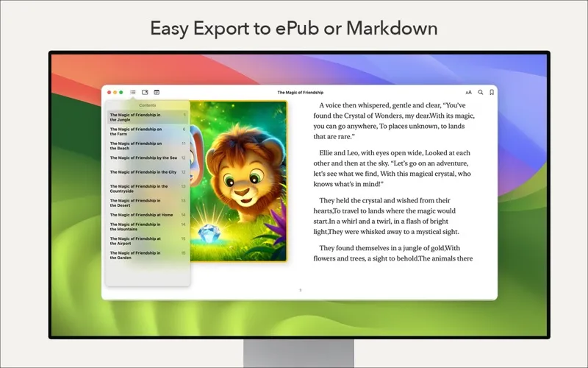
Task: Click the 'Easy Export to ePub or Markdown' headline
Action: pos(294,29)
